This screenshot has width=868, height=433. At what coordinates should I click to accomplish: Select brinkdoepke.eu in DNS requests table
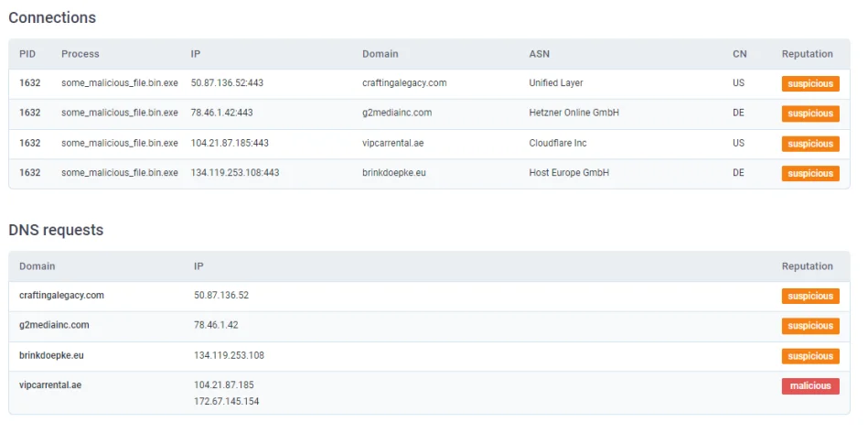[x=51, y=355]
